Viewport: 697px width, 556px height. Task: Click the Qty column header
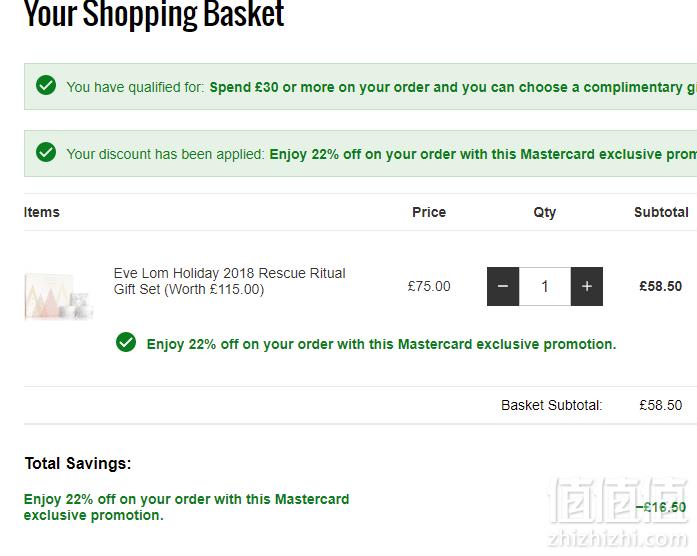pyautogui.click(x=545, y=212)
